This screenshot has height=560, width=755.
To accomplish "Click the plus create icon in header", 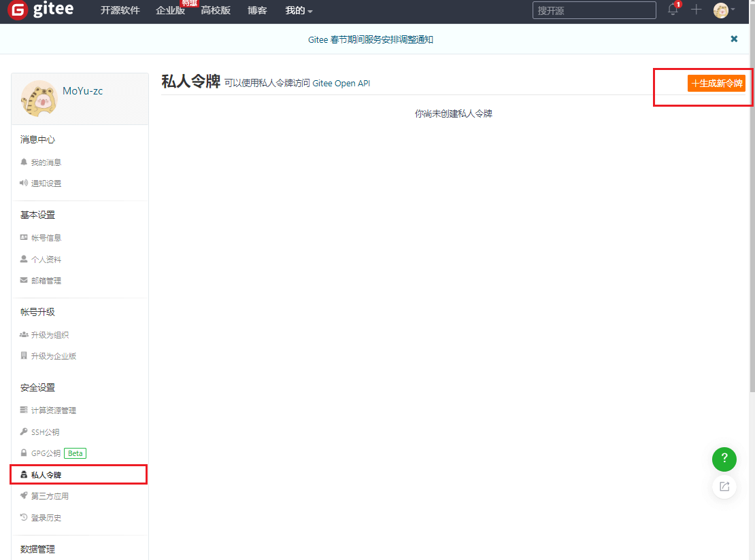I will (x=697, y=10).
